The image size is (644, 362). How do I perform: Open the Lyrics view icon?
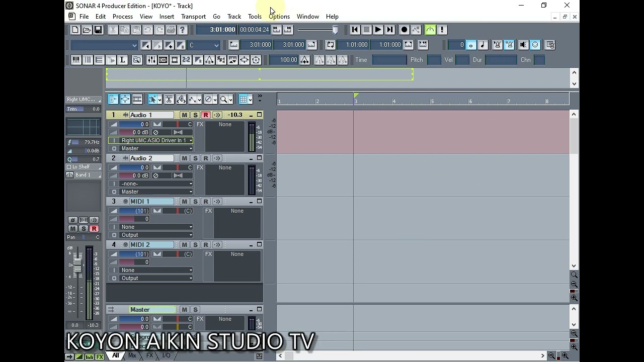122,60
